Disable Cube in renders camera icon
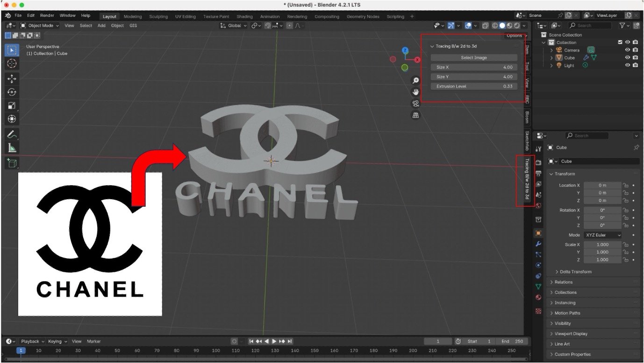 click(x=635, y=58)
